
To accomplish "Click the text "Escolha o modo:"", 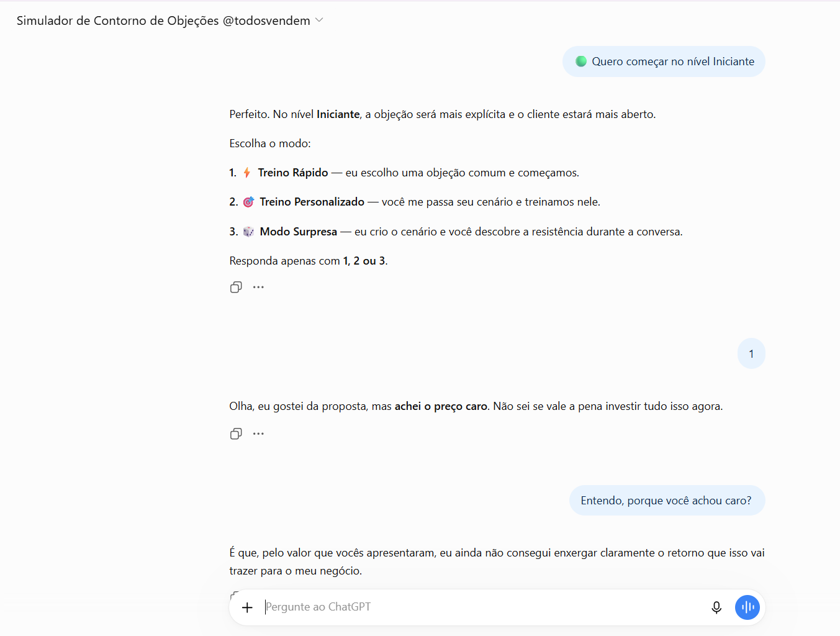I will point(270,143).
